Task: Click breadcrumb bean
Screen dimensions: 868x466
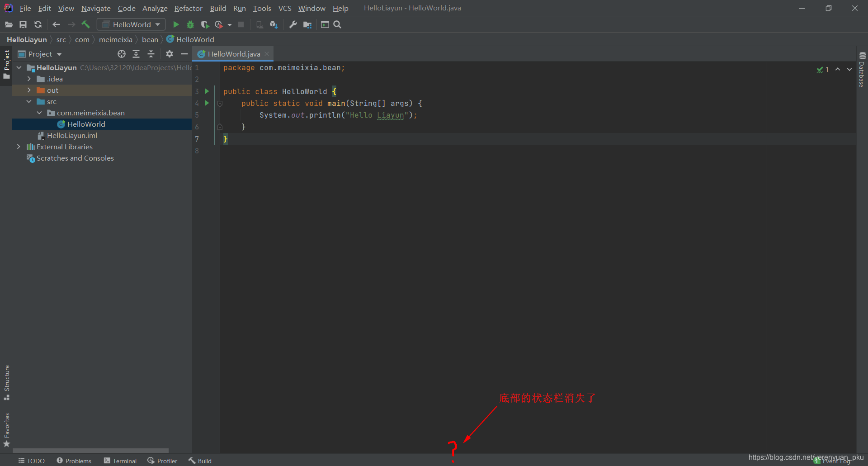Action: coord(150,39)
